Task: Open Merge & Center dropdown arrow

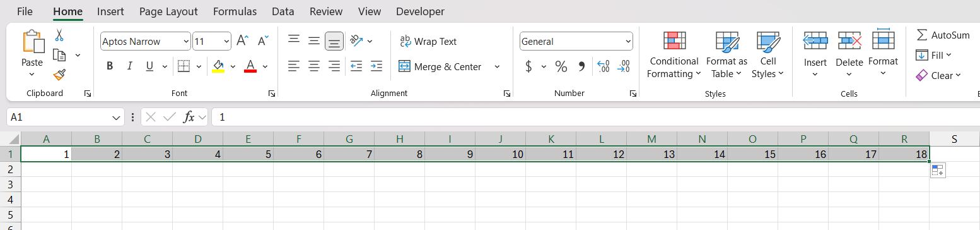Action: [x=497, y=66]
